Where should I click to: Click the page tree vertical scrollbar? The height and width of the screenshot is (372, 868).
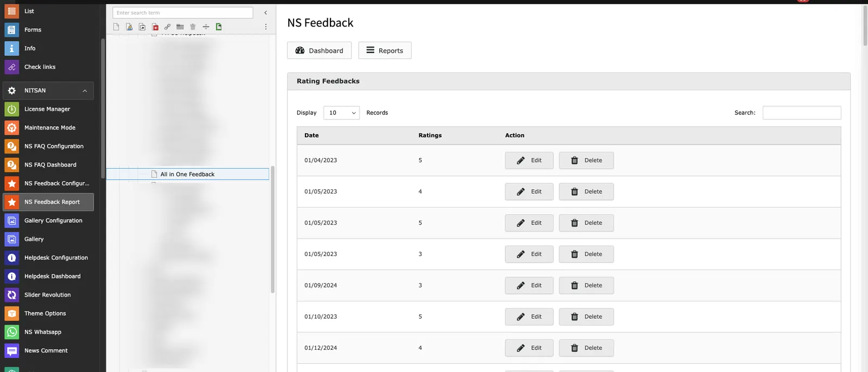coord(272,229)
